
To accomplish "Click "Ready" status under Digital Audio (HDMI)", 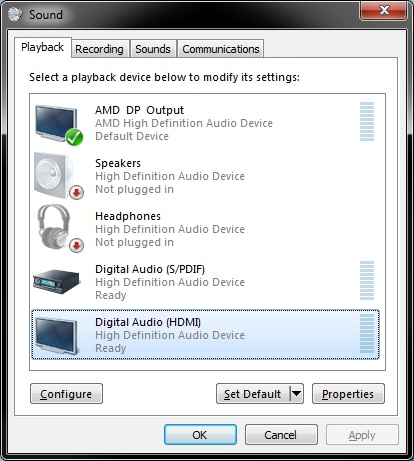I will tap(111, 348).
